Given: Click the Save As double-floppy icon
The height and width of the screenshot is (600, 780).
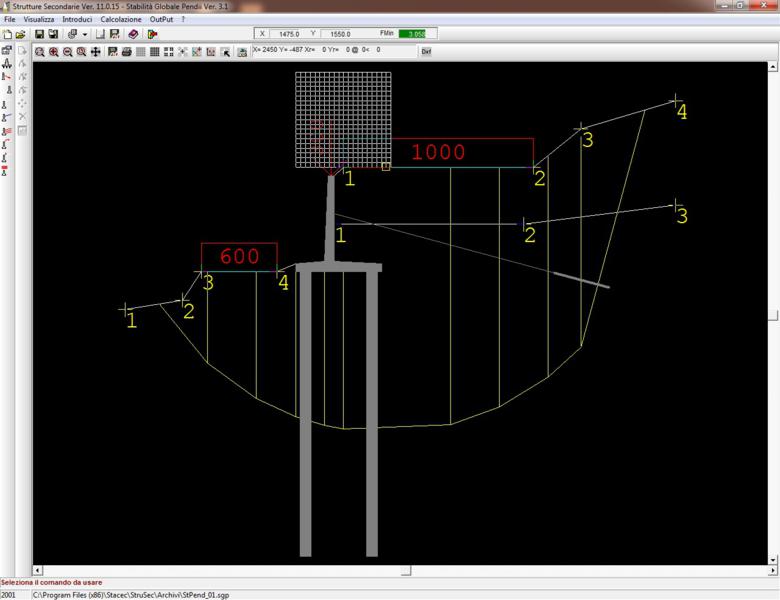Looking at the screenshot, I should point(53,34).
